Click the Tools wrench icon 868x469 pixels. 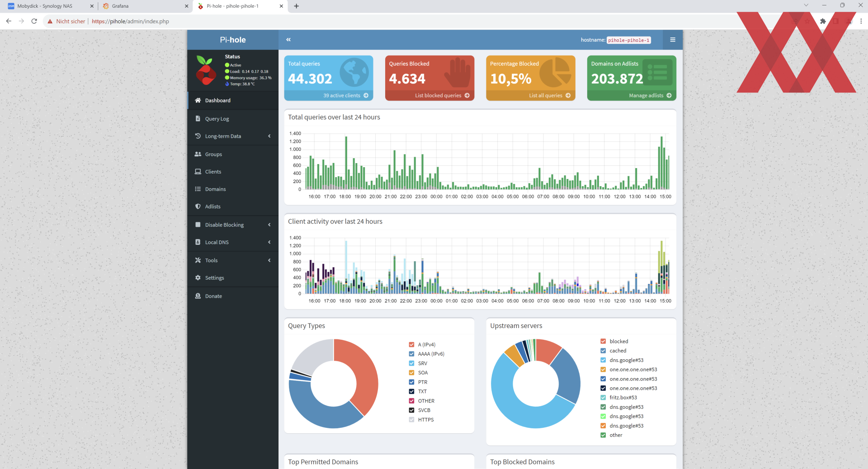[x=198, y=260]
